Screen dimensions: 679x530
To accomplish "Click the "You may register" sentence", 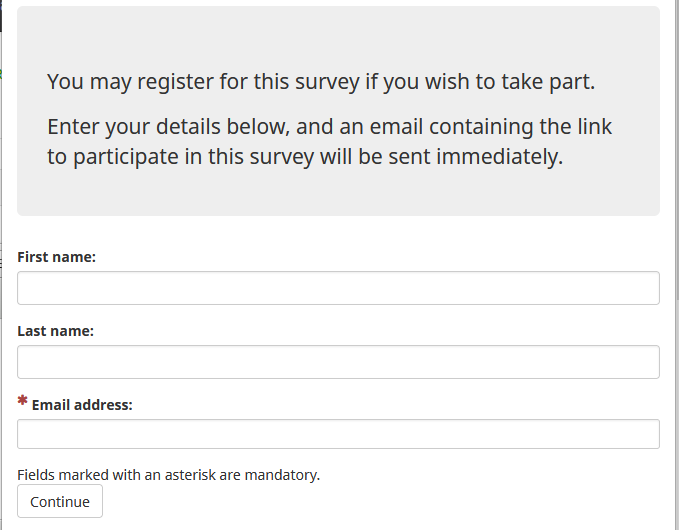I will coord(320,82).
